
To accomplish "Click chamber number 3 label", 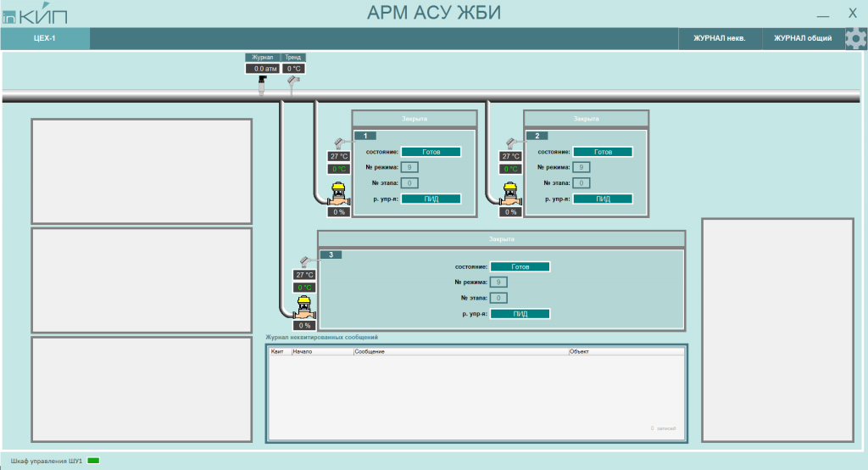I will [x=331, y=255].
